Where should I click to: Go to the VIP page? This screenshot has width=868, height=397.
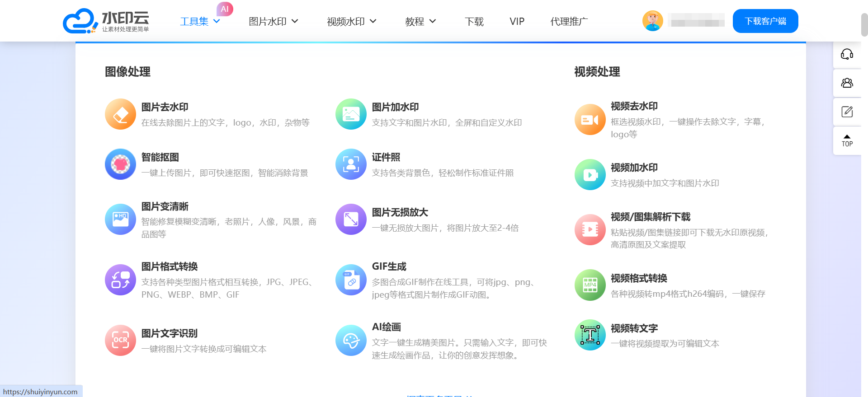pyautogui.click(x=517, y=21)
